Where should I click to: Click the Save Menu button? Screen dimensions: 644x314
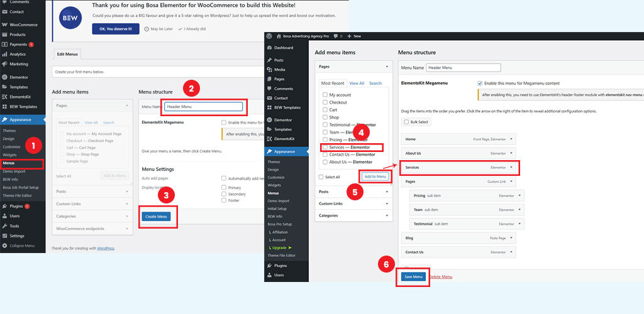(413, 277)
